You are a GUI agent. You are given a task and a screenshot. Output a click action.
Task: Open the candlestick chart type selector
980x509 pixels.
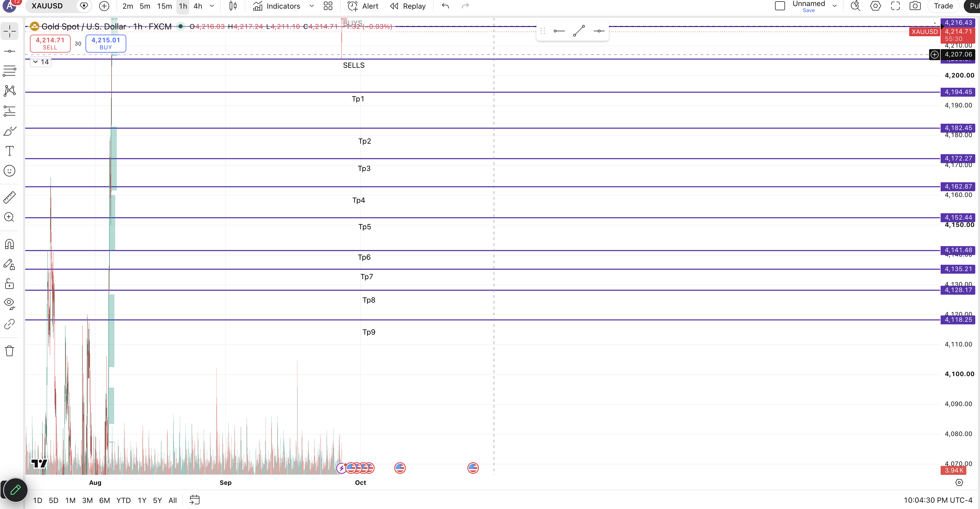click(x=233, y=6)
